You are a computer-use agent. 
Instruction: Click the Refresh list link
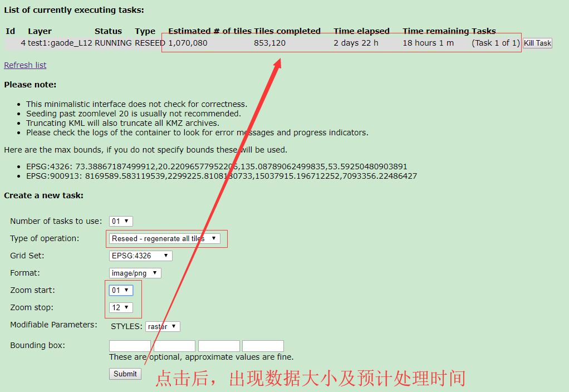pyautogui.click(x=25, y=65)
